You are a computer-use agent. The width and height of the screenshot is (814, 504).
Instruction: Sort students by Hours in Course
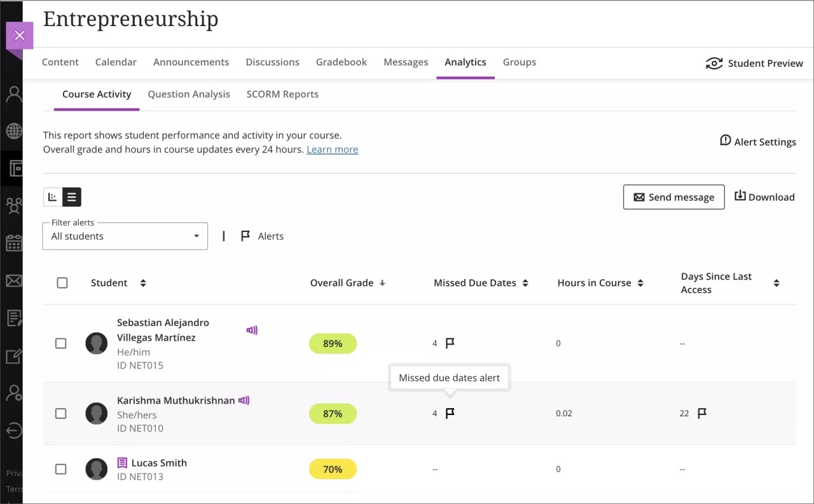640,283
